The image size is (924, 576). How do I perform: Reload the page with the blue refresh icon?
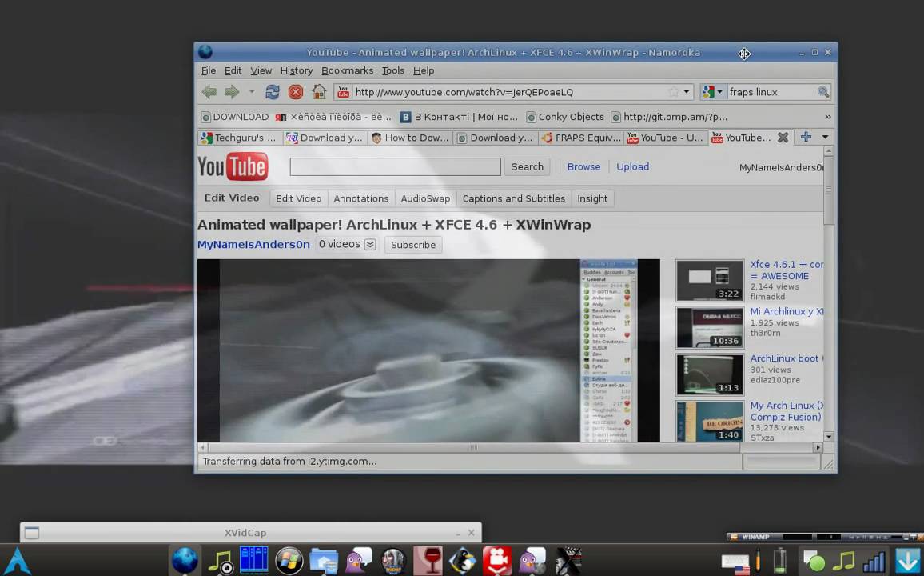coord(273,92)
